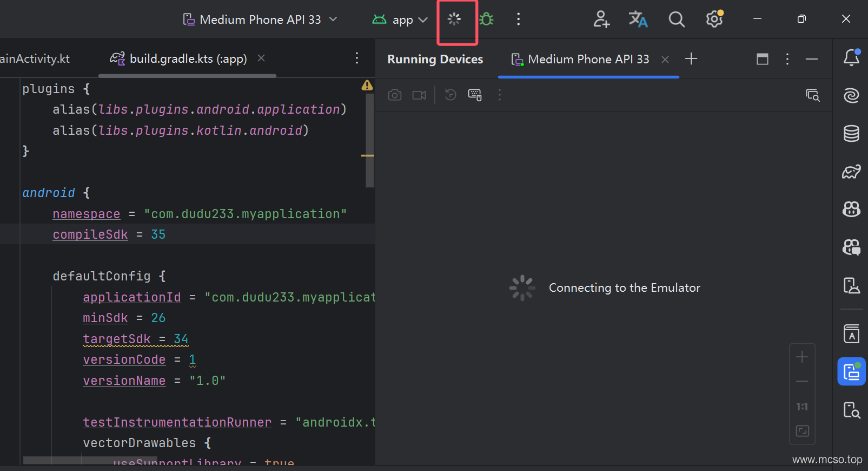Click emulator zoom out minus button
The height and width of the screenshot is (471, 868).
pos(802,382)
